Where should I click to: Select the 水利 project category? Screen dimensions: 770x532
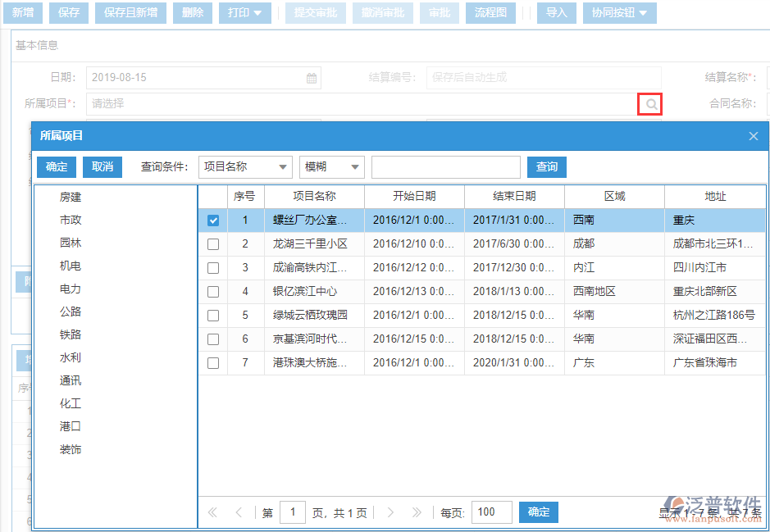72,357
